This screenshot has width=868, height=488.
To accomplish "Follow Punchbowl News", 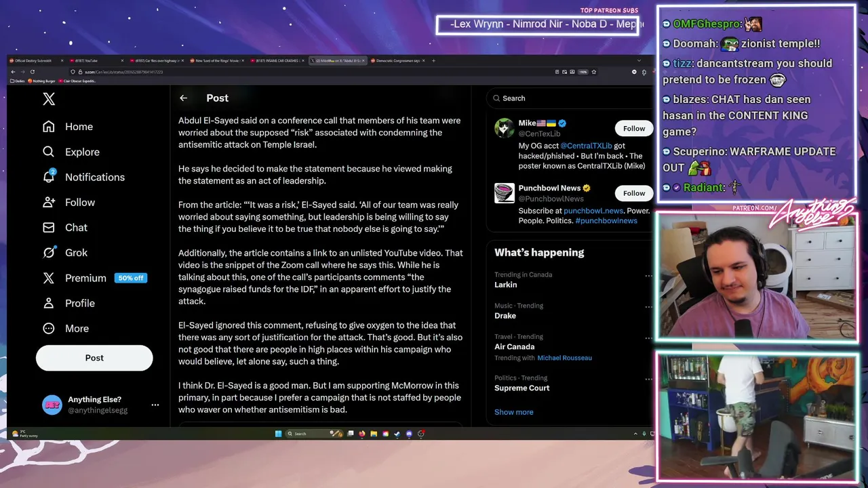I will [x=634, y=193].
